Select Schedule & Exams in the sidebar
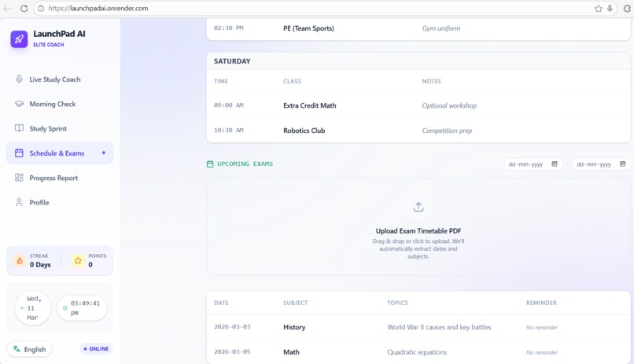This screenshot has width=634, height=364. coord(60,153)
